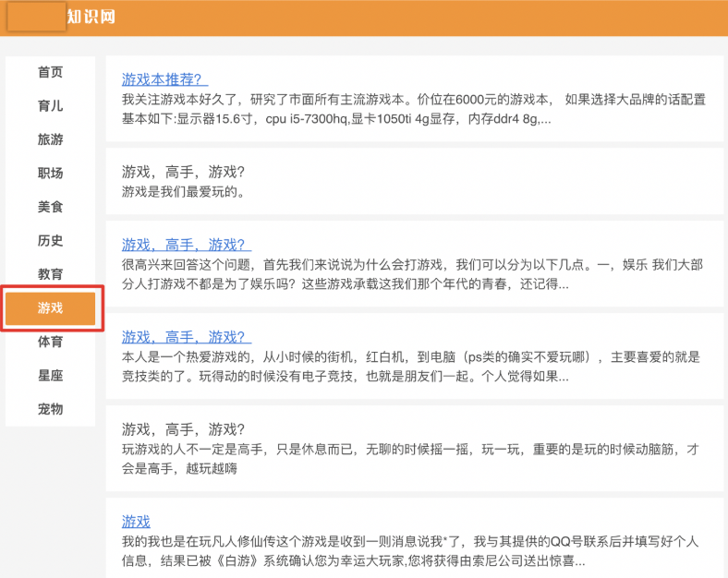Click the snippet line starting 基本如下:显示器15.6寸
This screenshot has width=728, height=578.
[336, 119]
